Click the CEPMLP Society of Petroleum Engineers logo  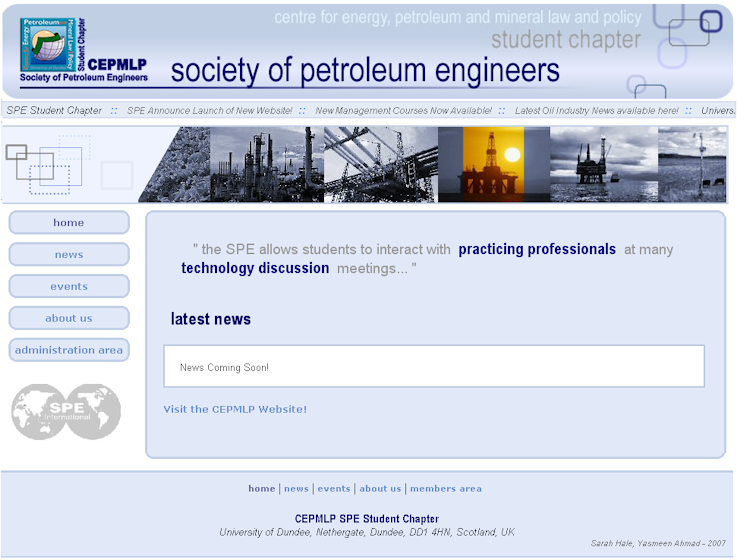(84, 50)
